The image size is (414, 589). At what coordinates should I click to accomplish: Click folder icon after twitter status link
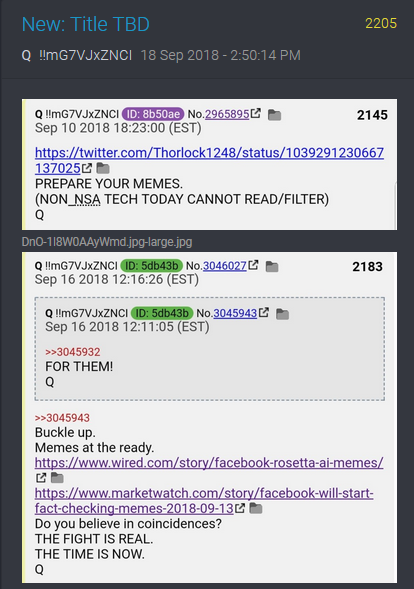tap(103, 168)
